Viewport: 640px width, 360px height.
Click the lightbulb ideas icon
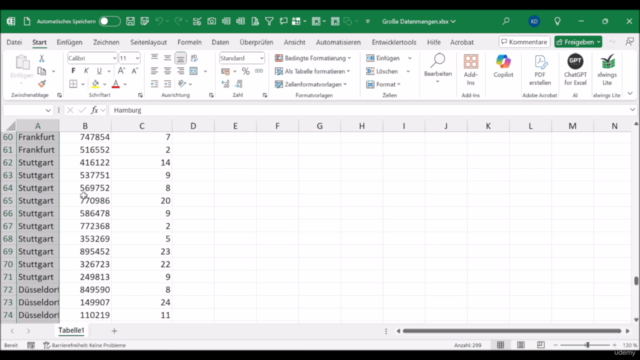click(557, 21)
